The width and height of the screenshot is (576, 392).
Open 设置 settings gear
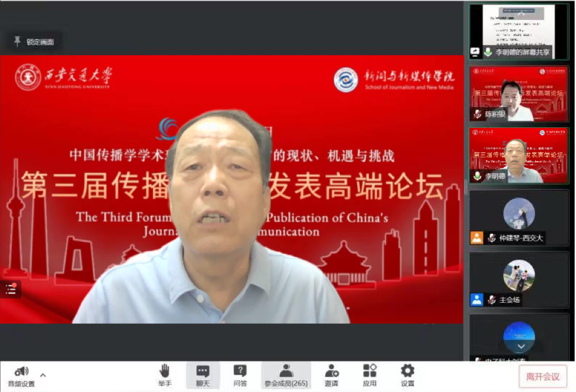[407, 375]
